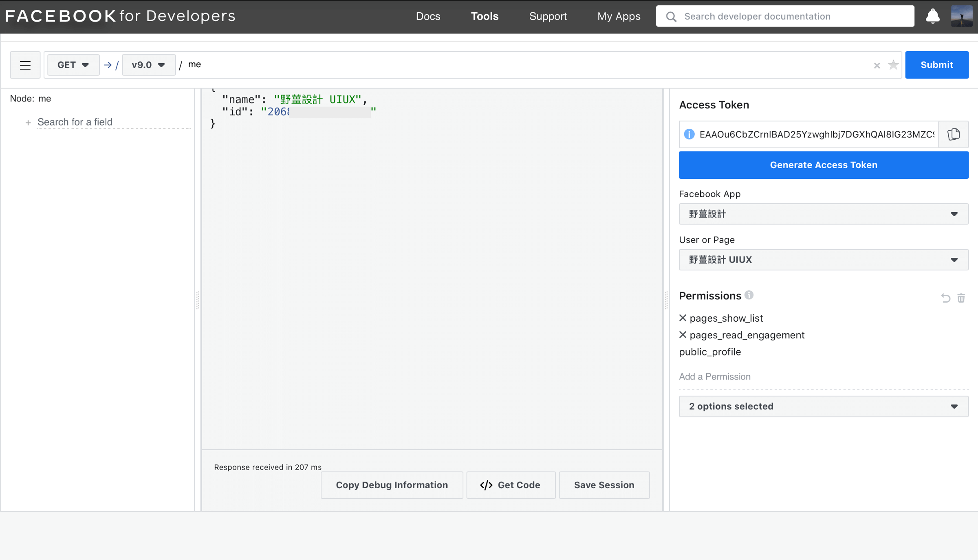Click the public_profile permission

(x=710, y=352)
